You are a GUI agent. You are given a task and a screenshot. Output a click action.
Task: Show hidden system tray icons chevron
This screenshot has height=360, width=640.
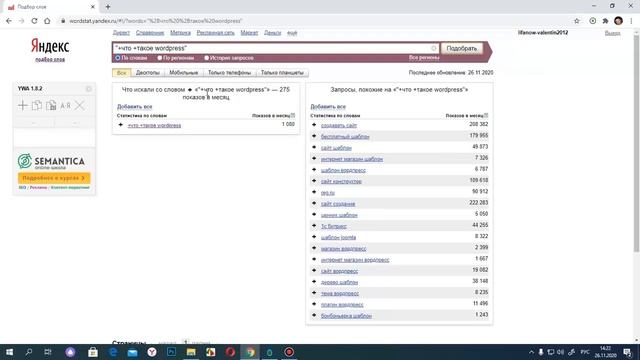click(531, 352)
